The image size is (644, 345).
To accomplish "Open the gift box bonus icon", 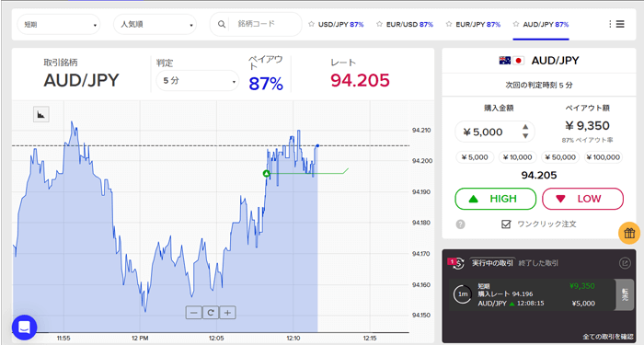I will pos(629,233).
